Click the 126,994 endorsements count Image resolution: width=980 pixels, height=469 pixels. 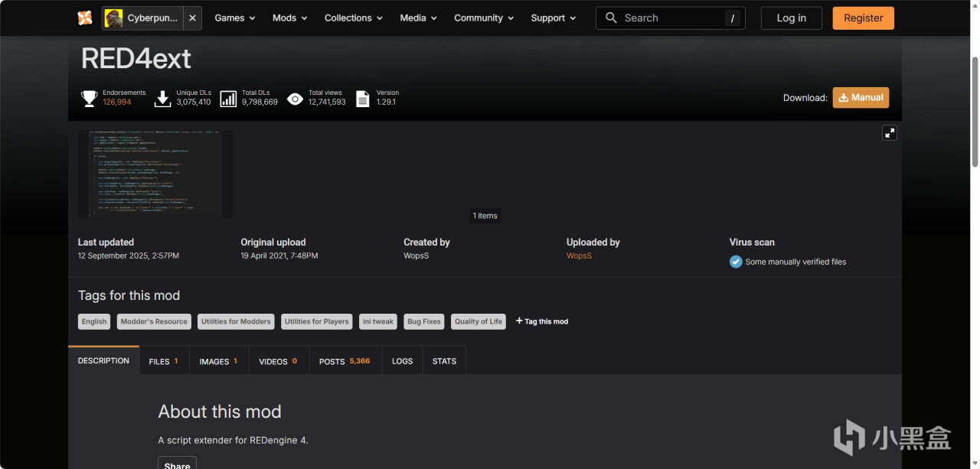tap(117, 102)
